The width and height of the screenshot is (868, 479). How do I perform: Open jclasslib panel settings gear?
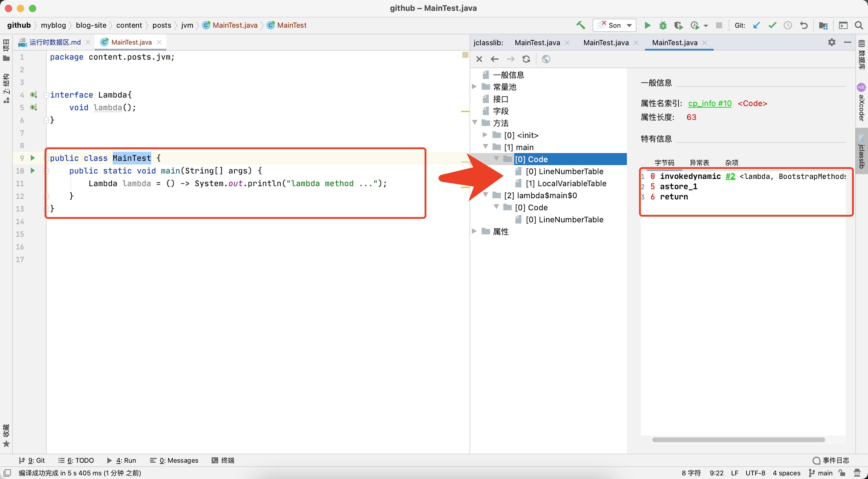pyautogui.click(x=832, y=42)
